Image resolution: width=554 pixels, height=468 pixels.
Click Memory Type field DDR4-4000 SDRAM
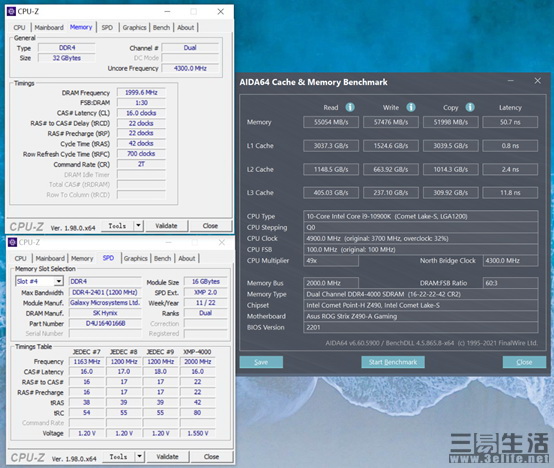tap(420, 294)
